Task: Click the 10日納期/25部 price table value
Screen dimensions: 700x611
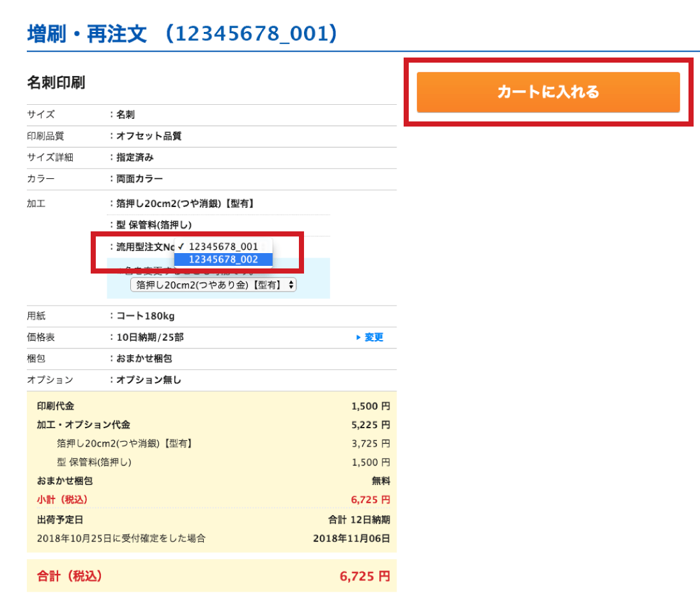Action: tap(150, 337)
